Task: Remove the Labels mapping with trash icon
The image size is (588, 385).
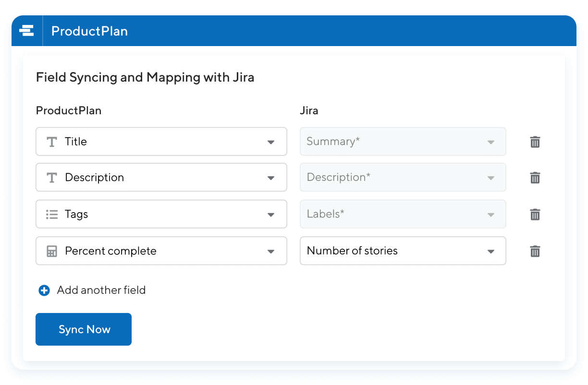Action: (535, 214)
